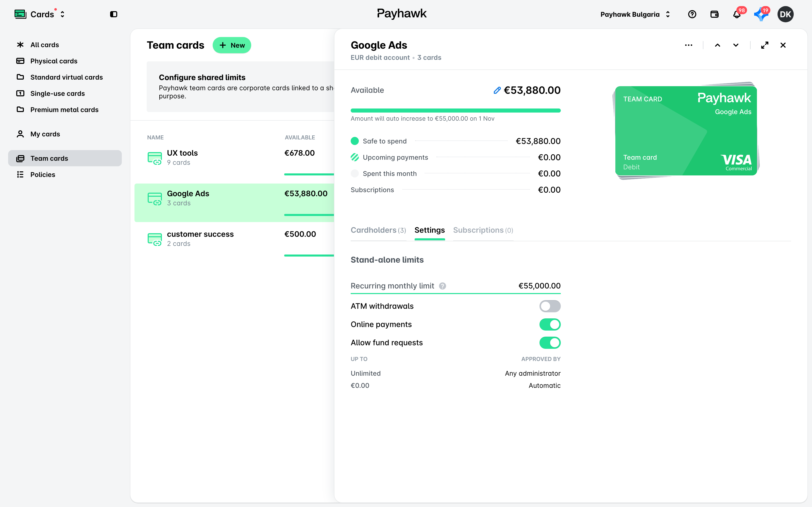The height and width of the screenshot is (507, 812).
Task: Go to next team card with down chevron
Action: 736,45
